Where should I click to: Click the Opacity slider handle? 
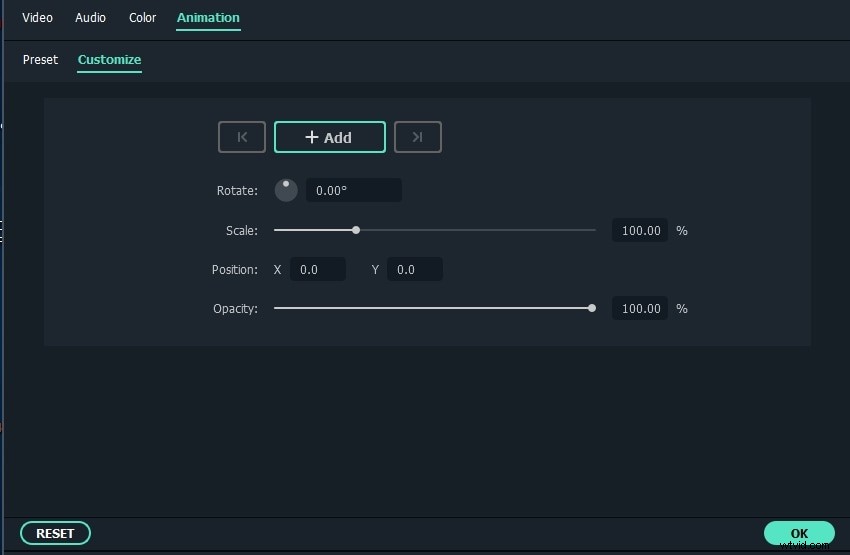pos(592,308)
